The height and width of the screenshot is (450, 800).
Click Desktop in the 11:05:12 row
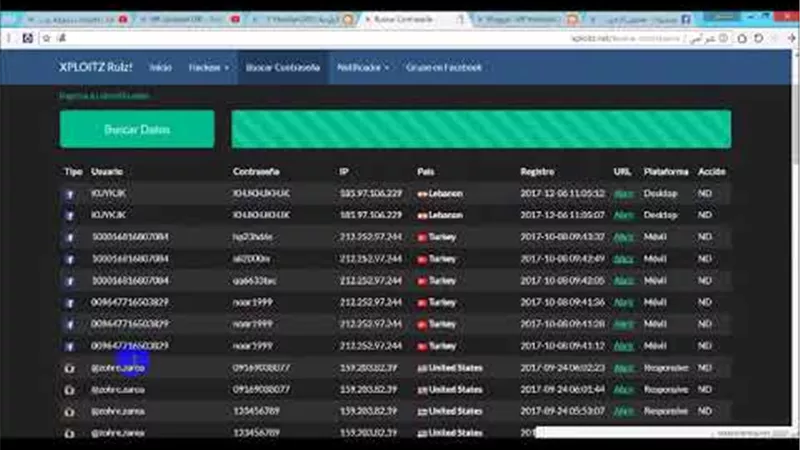tap(660, 194)
